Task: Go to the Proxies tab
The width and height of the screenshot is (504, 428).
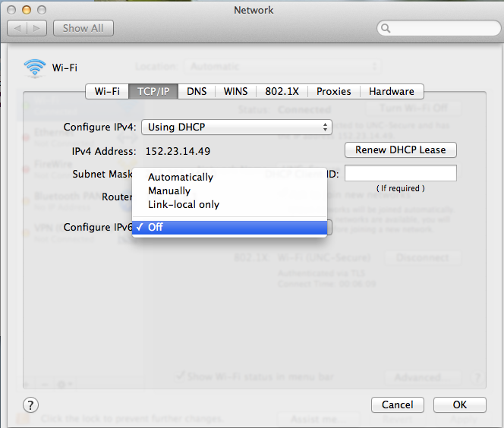Action: pos(334,91)
